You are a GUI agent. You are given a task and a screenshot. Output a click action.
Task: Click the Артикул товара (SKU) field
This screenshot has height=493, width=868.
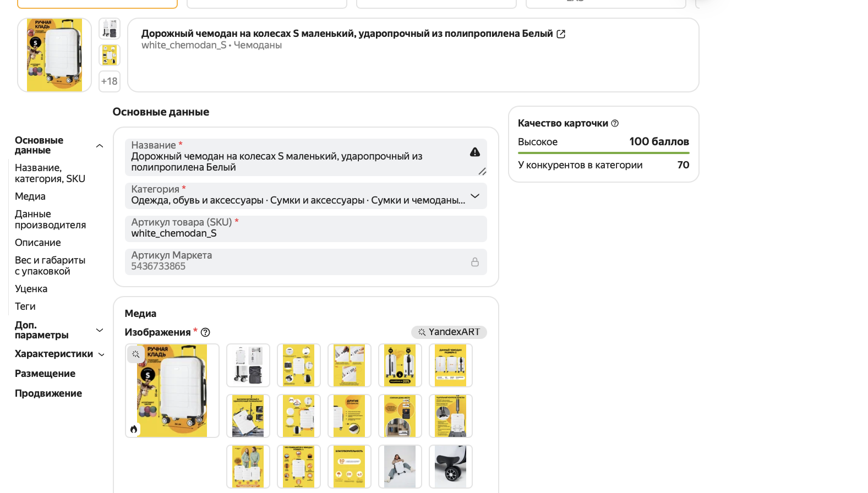point(305,229)
